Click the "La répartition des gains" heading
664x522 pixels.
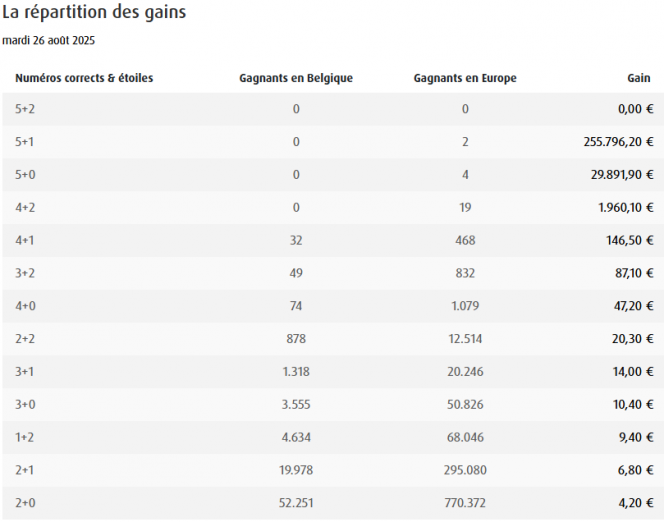coord(94,14)
